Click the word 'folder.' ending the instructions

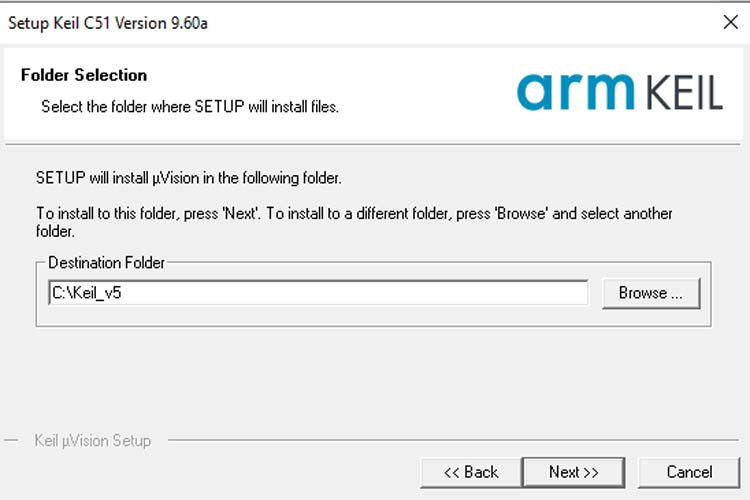56,231
